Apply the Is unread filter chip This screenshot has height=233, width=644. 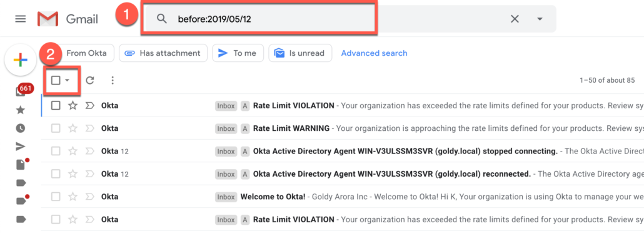[x=300, y=53]
